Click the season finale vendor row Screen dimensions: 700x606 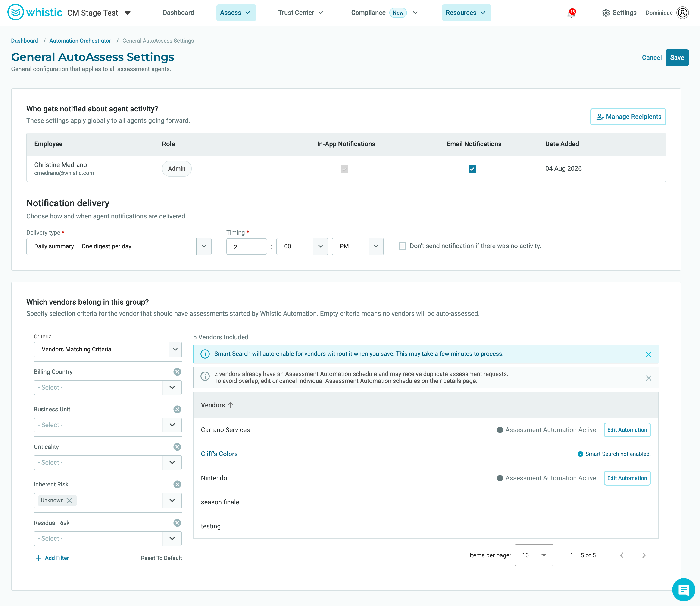[x=426, y=502]
